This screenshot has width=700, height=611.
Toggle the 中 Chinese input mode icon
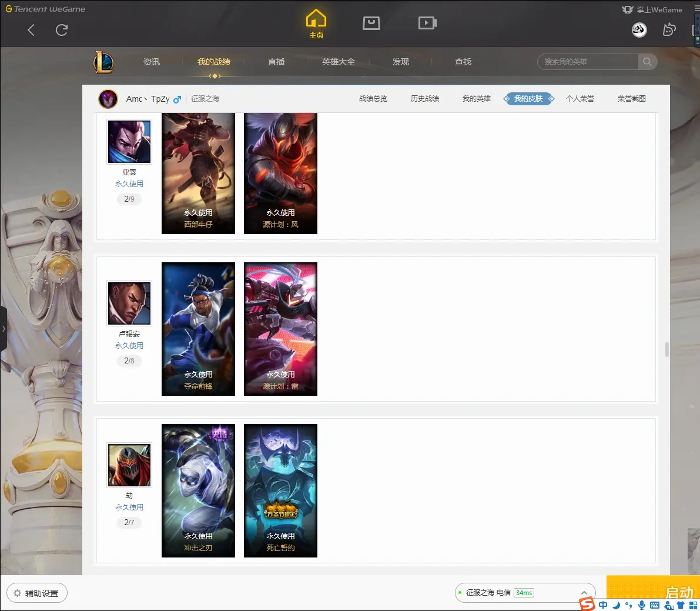click(x=603, y=605)
